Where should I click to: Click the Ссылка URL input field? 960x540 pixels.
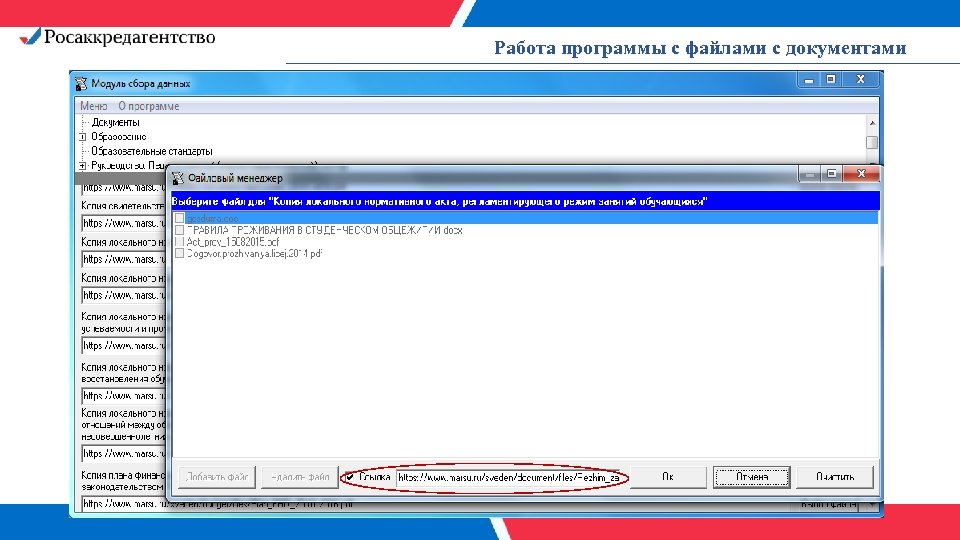click(x=509, y=478)
